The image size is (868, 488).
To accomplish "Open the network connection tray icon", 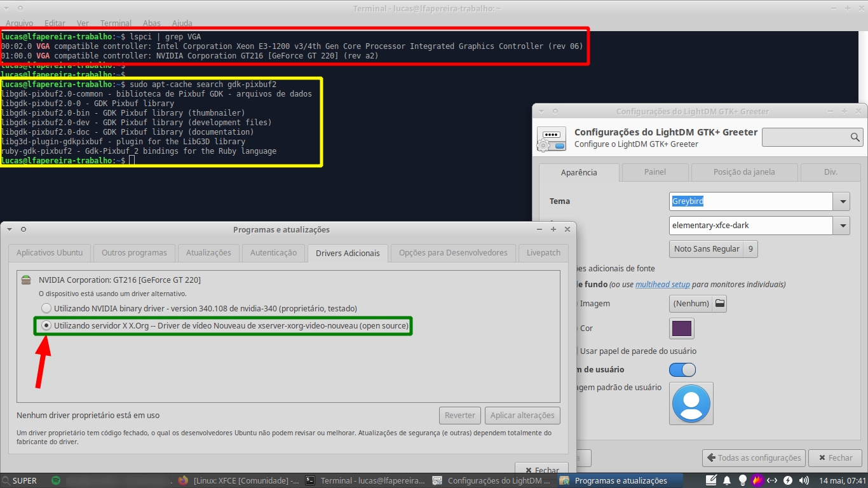I will 773,480.
